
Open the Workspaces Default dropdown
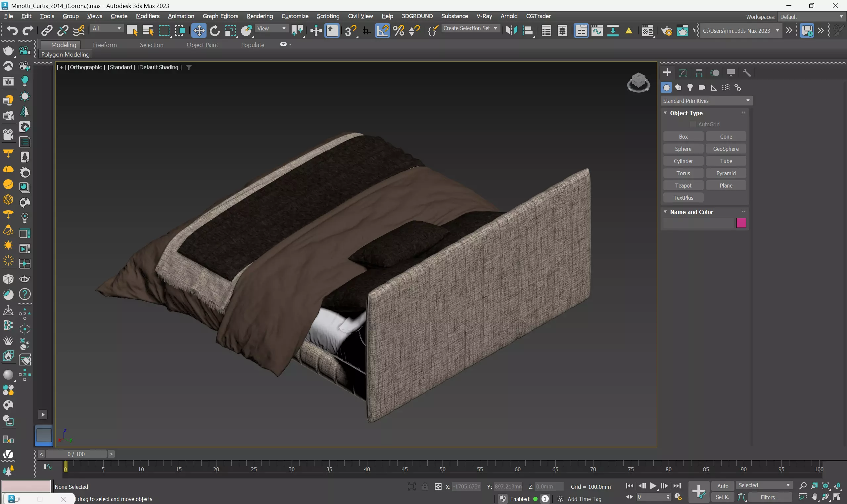coord(811,17)
